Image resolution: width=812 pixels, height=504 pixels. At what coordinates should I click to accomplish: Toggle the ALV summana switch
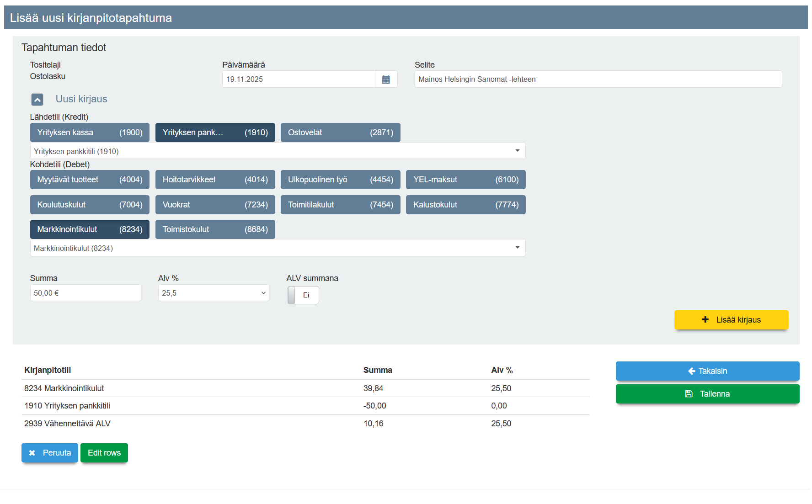pyautogui.click(x=303, y=295)
